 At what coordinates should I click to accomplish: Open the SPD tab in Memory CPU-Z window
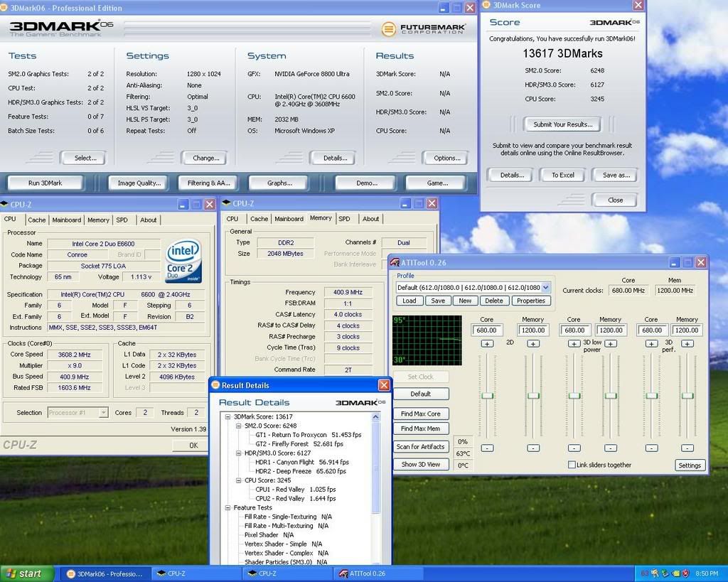(x=344, y=219)
